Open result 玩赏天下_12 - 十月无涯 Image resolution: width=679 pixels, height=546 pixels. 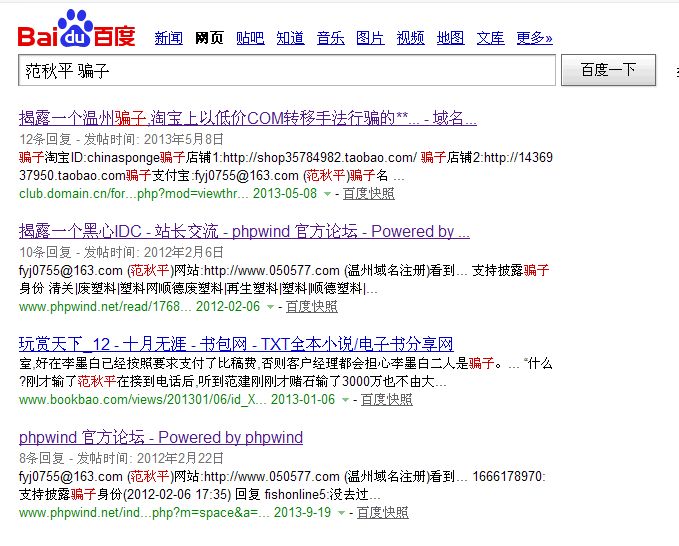click(x=236, y=344)
